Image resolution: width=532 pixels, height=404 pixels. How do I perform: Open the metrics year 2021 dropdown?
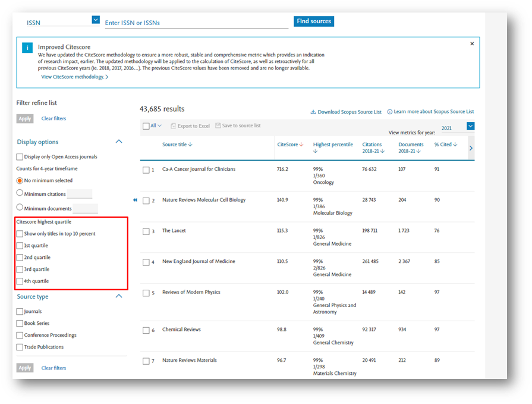(x=471, y=126)
